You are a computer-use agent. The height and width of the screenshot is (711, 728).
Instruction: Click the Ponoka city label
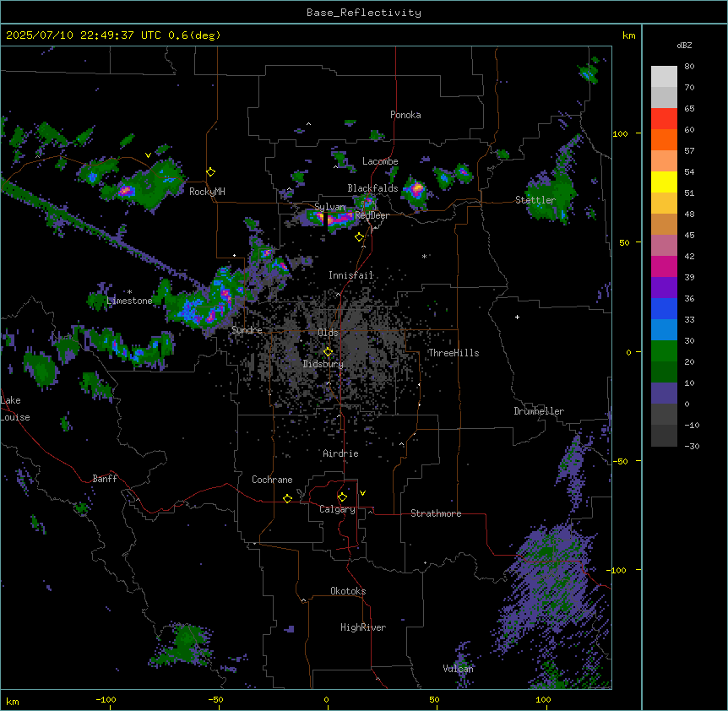point(405,115)
